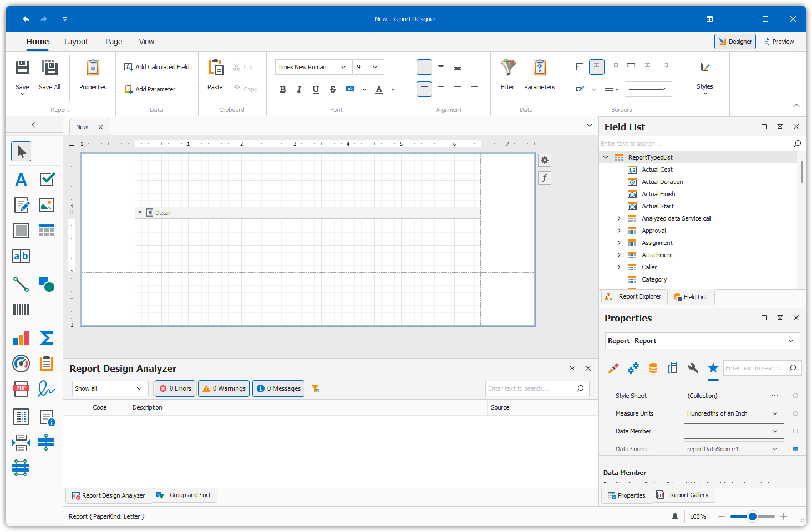Open report smart tag gear icon
Screen dimensions: 812x532
click(x=545, y=160)
